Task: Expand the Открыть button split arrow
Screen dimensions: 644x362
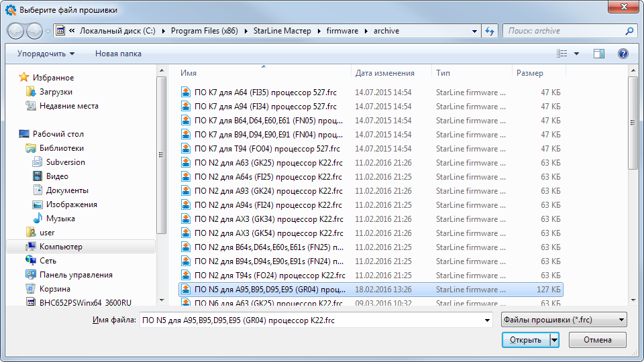Action: tap(554, 340)
